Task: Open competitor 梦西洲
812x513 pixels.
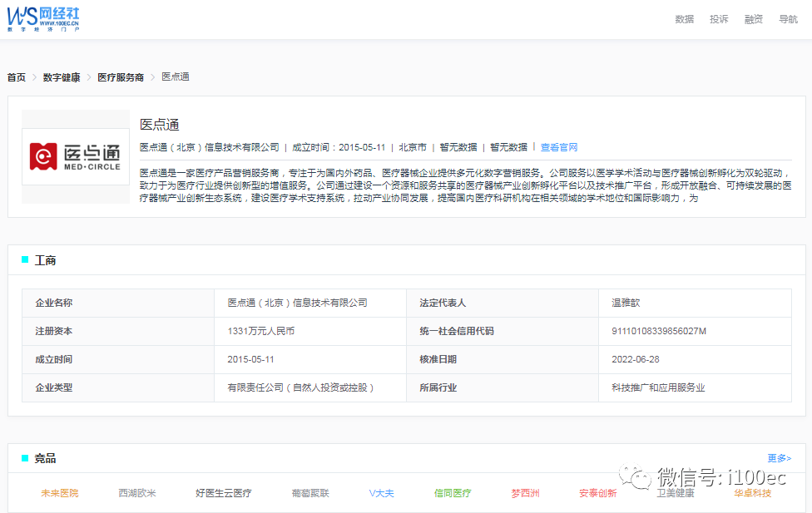Action: (x=525, y=493)
